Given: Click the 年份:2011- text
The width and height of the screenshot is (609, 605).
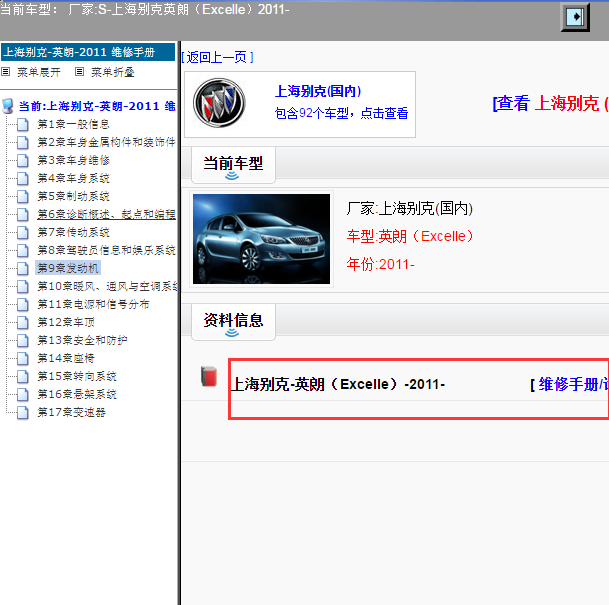Looking at the screenshot, I should coord(380,264).
